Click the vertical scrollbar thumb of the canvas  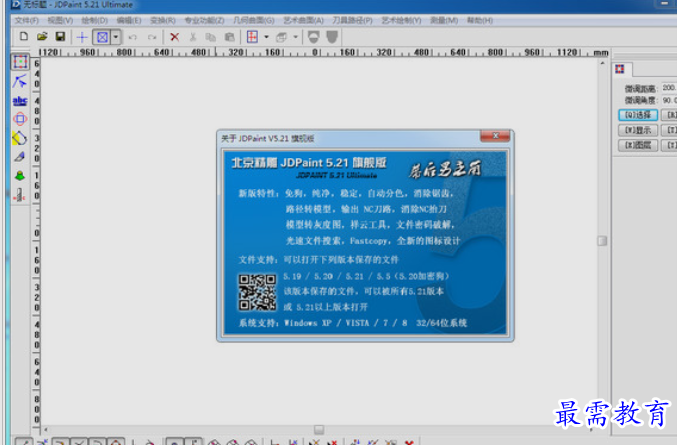click(602, 241)
